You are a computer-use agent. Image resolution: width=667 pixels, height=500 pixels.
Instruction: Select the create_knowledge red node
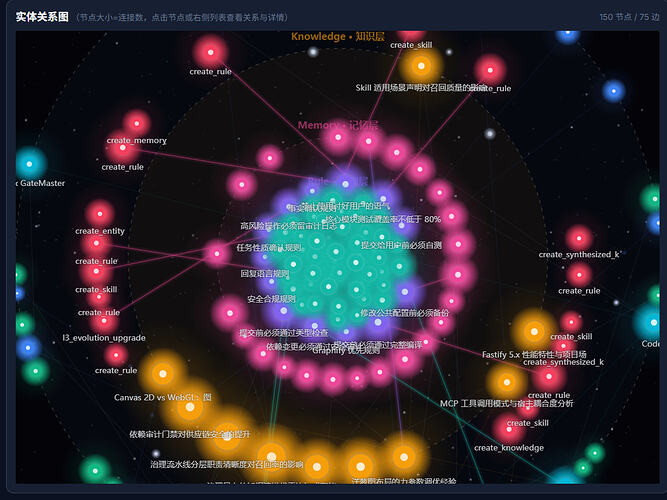coord(509,429)
